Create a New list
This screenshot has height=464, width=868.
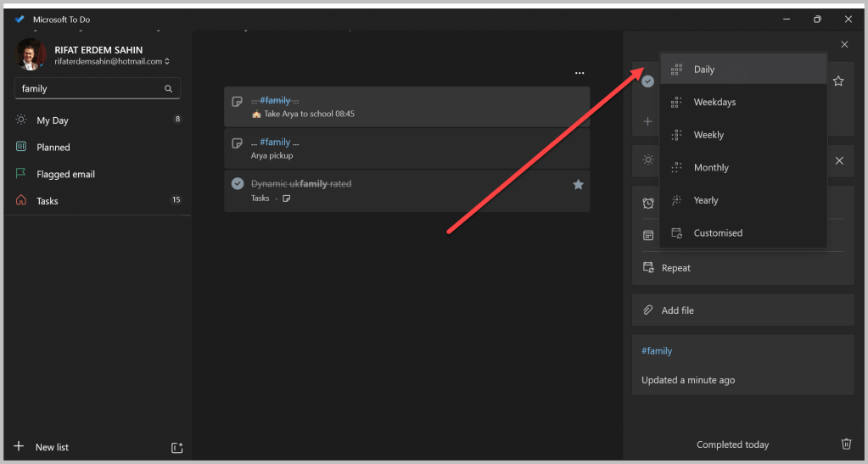[x=52, y=447]
